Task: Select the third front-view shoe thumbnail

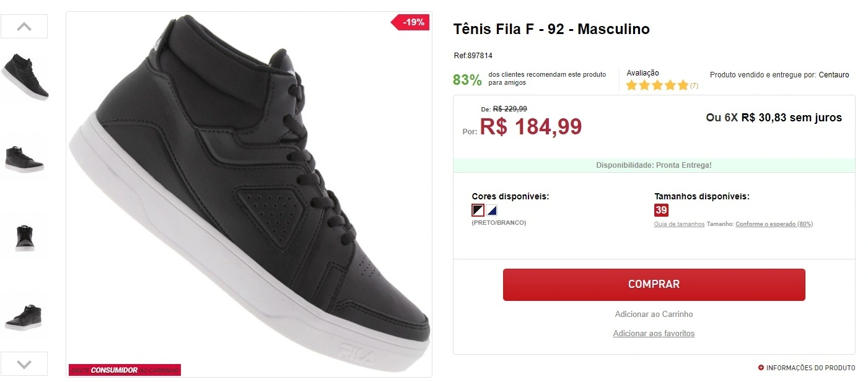Action: [x=25, y=238]
